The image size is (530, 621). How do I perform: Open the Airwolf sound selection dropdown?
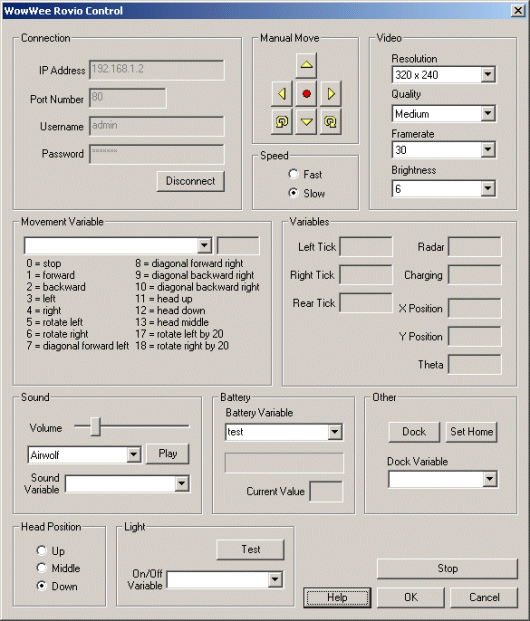pos(134,455)
